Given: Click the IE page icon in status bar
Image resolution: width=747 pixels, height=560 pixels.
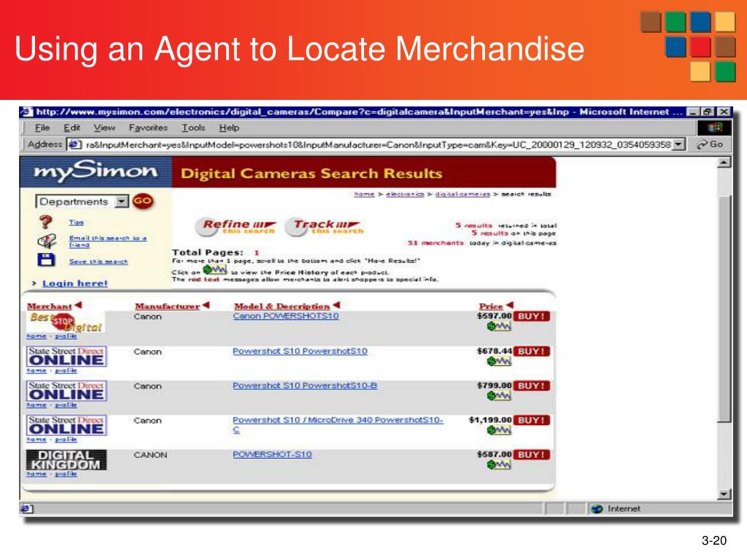Looking at the screenshot, I should (27, 509).
